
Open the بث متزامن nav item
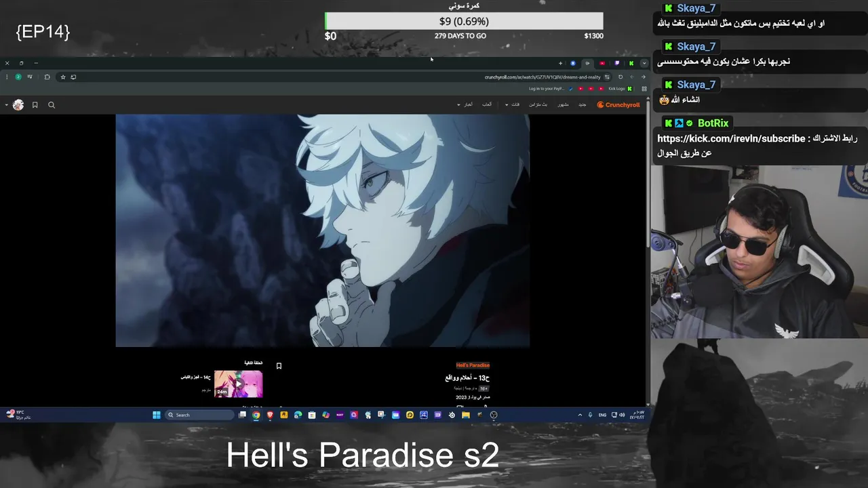(538, 105)
